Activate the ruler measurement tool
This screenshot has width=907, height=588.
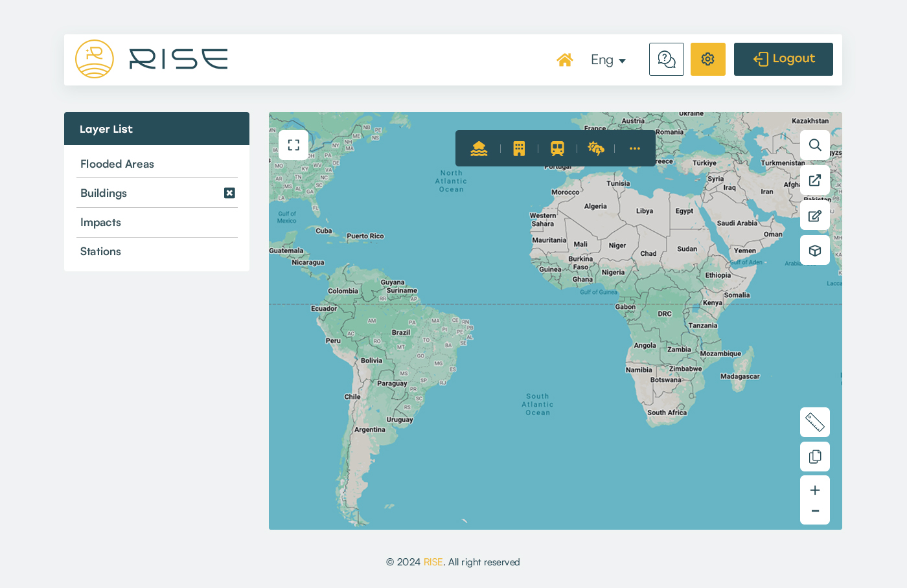point(815,422)
